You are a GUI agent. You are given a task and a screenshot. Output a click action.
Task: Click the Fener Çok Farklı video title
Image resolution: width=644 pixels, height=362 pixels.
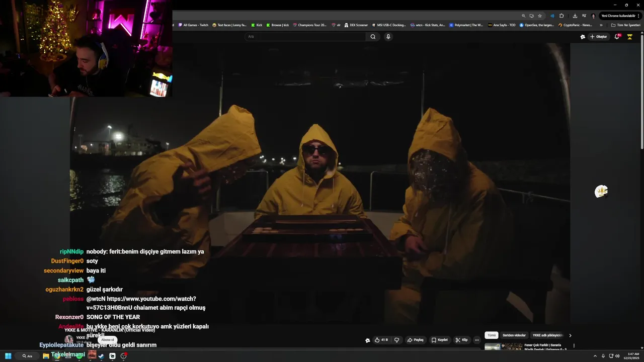pos(545,347)
